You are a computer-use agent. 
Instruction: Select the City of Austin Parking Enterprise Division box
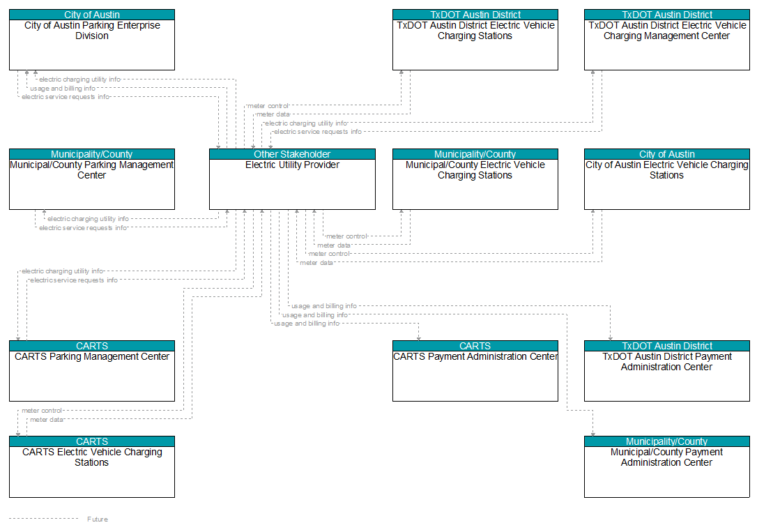click(x=92, y=40)
